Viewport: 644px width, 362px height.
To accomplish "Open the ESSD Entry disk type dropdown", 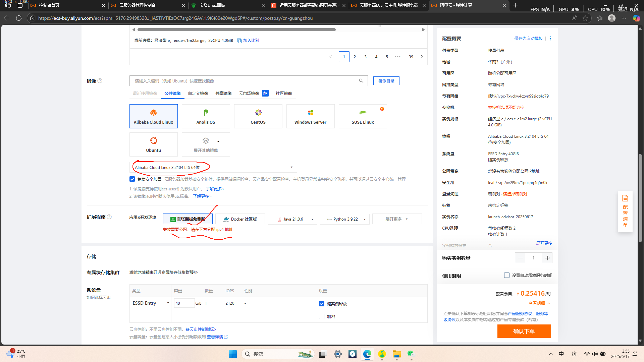I will click(151, 303).
